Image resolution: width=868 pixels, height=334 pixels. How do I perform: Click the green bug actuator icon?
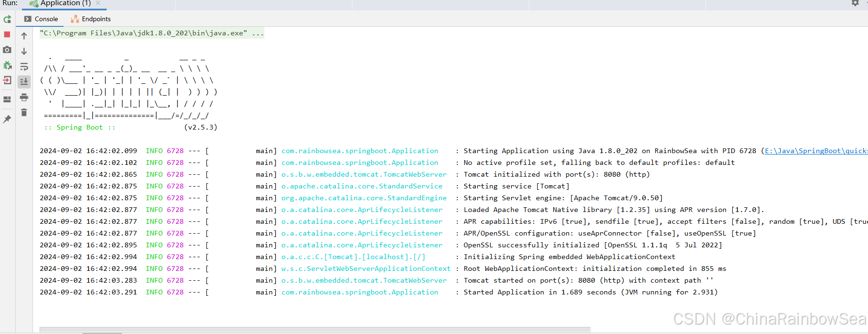[7, 65]
